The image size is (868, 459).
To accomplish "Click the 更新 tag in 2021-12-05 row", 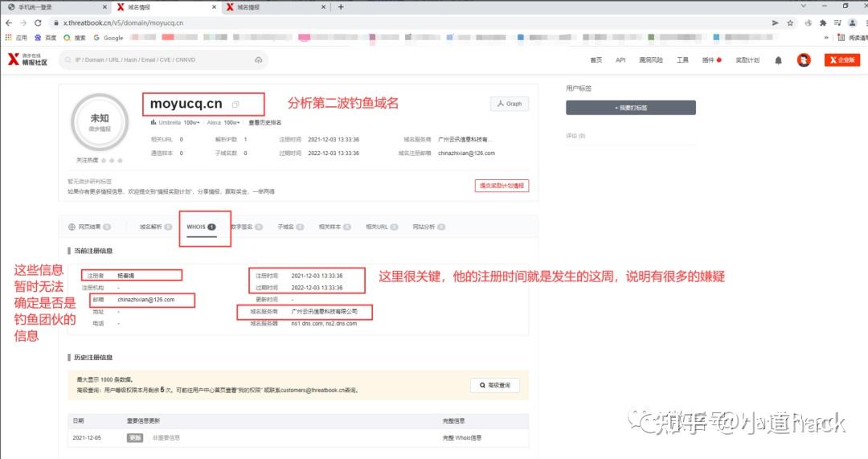I will [x=134, y=437].
